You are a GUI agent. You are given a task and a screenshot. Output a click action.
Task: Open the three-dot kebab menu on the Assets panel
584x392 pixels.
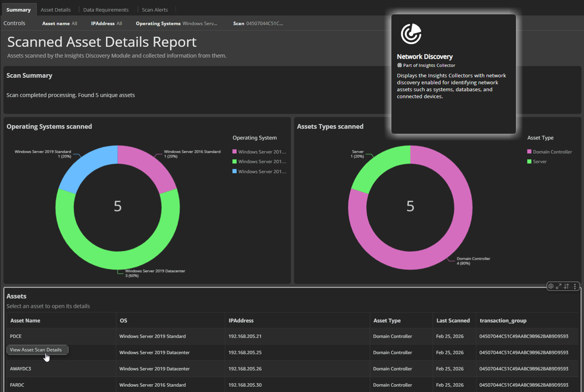coord(575,286)
